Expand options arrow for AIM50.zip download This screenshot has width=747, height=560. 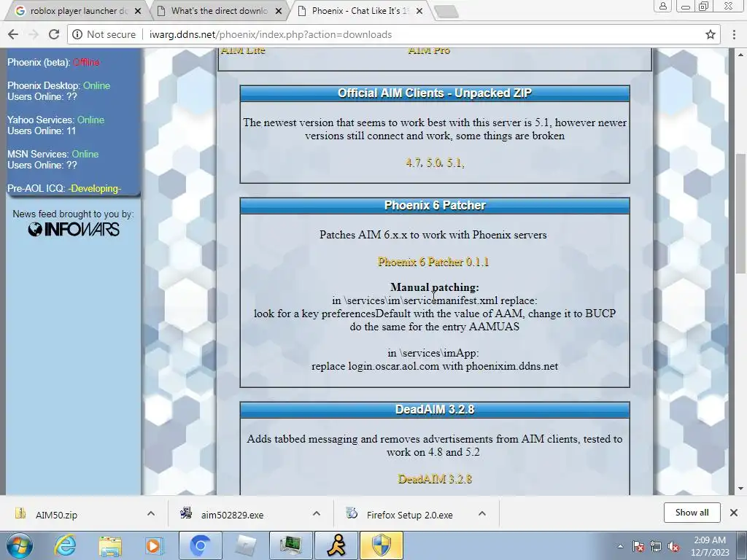point(151,513)
